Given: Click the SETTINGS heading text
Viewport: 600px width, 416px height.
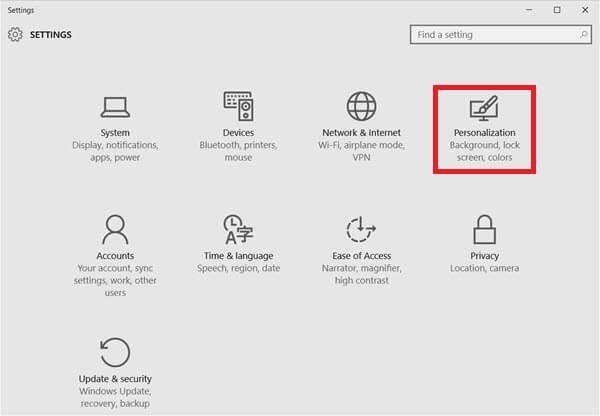Looking at the screenshot, I should (x=51, y=35).
